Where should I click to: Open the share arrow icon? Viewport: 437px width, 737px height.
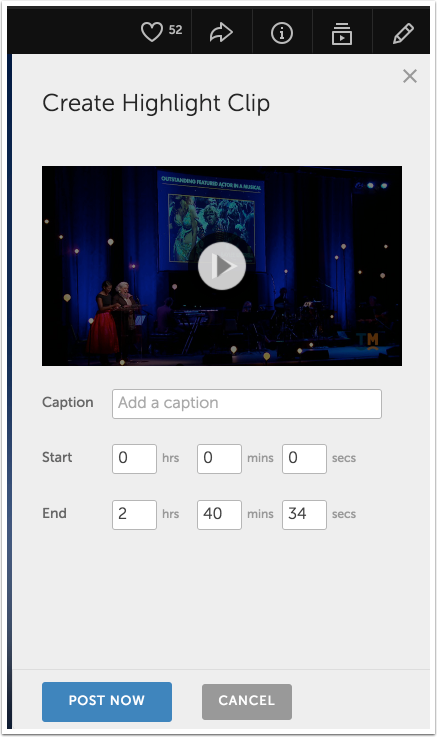pyautogui.click(x=221, y=33)
